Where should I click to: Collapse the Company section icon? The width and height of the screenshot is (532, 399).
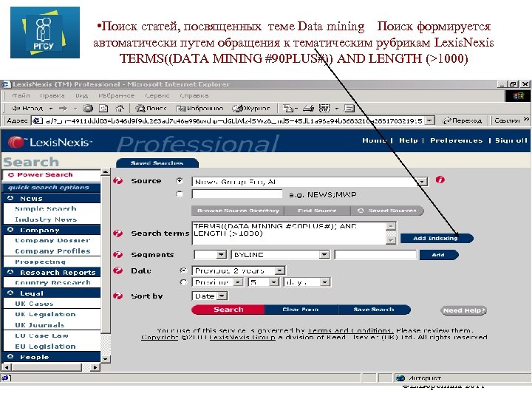(10, 230)
